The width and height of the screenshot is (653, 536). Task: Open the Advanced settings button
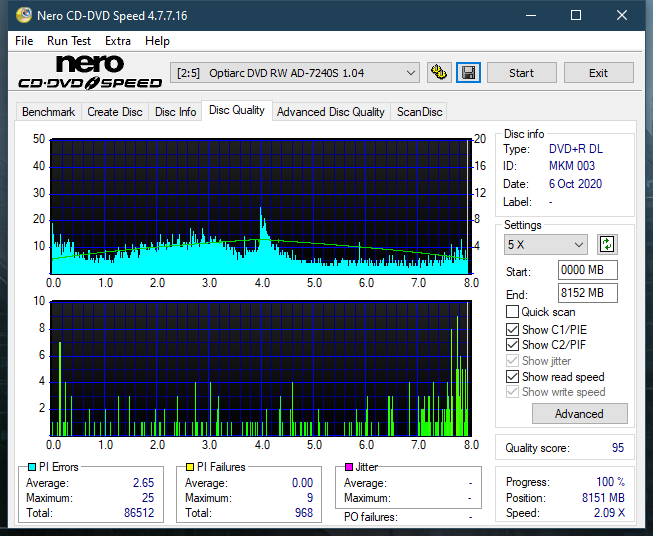pos(579,414)
